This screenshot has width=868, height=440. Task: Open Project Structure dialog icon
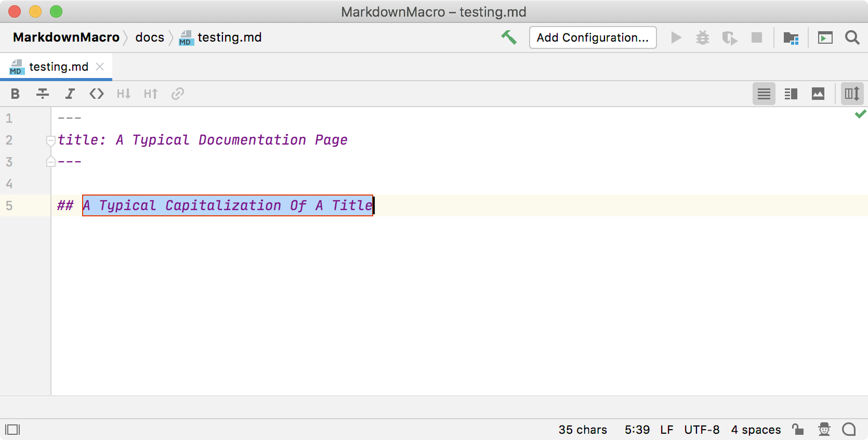[791, 37]
